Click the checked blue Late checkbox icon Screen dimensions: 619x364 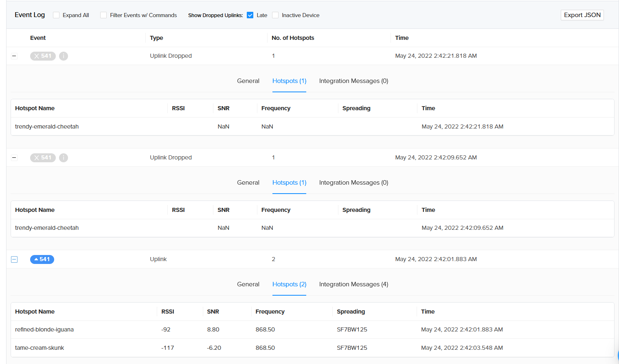click(x=250, y=15)
